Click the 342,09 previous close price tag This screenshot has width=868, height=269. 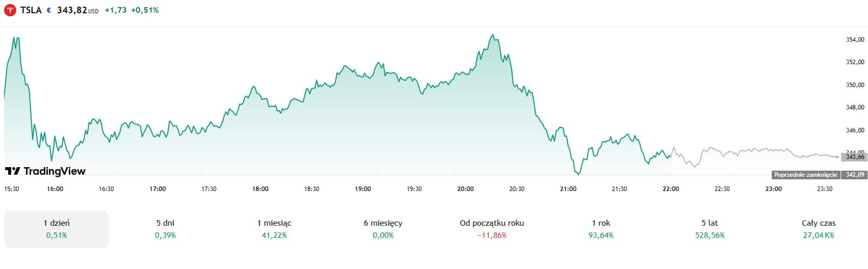click(x=855, y=175)
